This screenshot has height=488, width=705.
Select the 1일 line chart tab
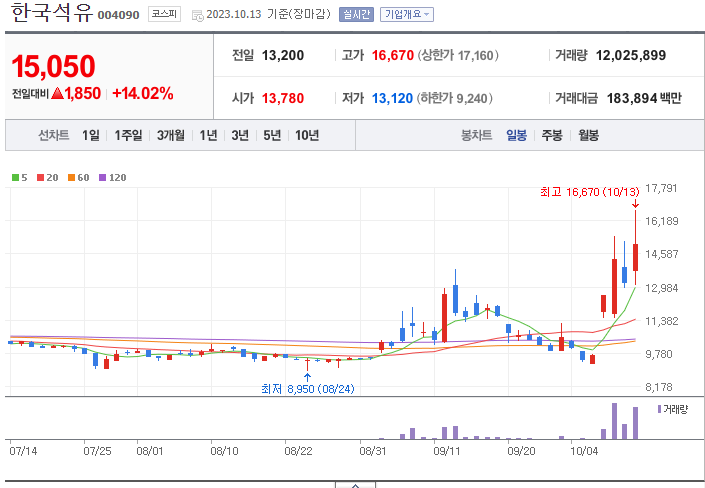click(x=91, y=135)
